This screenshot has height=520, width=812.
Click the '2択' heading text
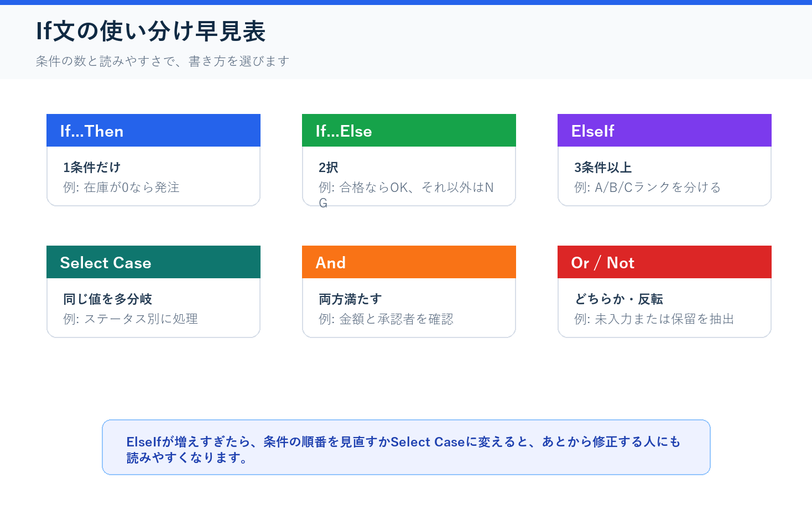[x=329, y=167]
